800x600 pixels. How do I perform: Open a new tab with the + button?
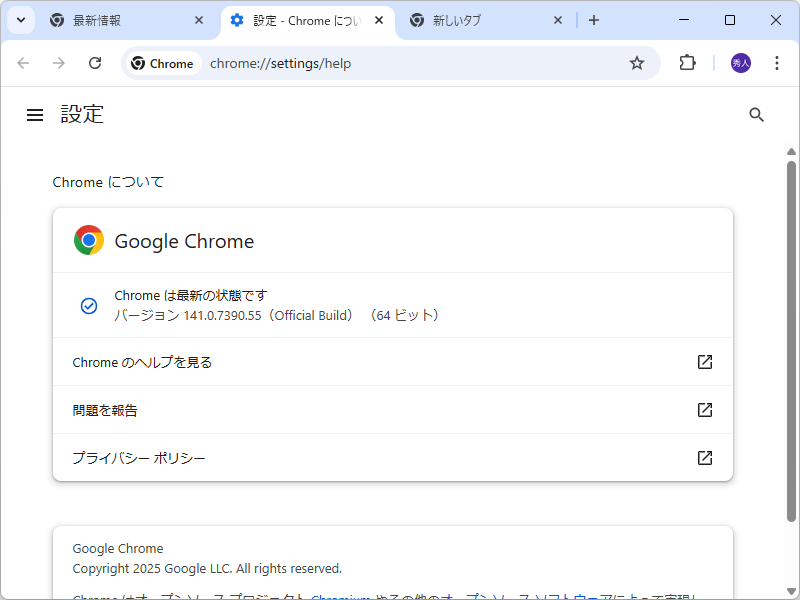click(x=594, y=19)
